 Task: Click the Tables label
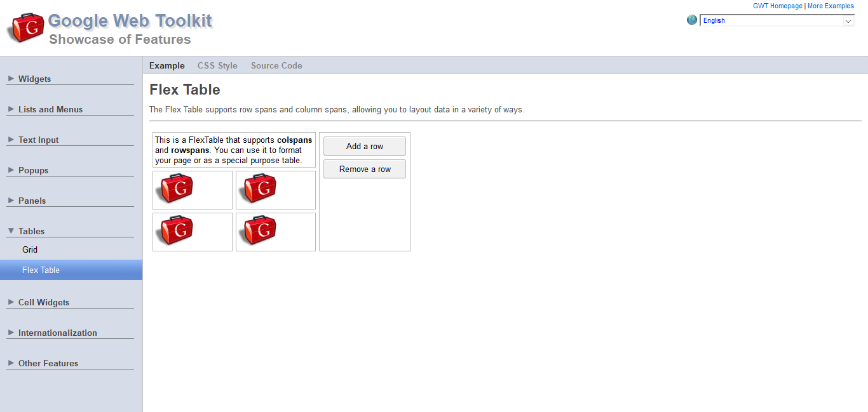tap(31, 231)
